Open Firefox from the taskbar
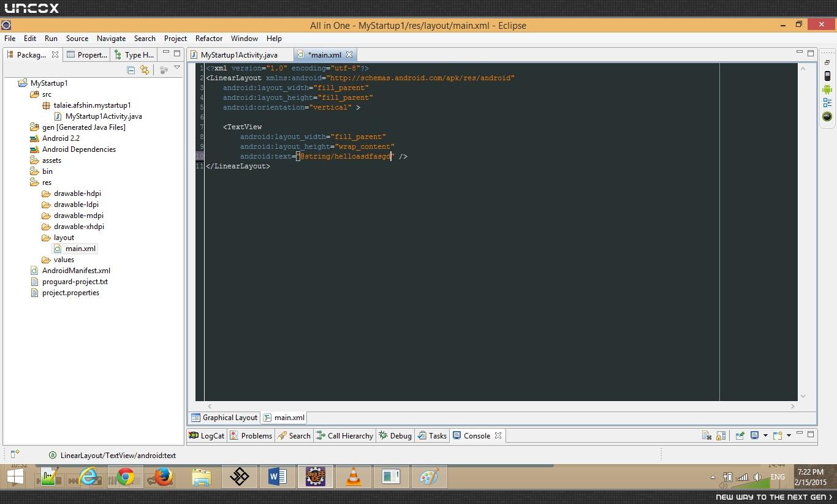 tap(163, 476)
